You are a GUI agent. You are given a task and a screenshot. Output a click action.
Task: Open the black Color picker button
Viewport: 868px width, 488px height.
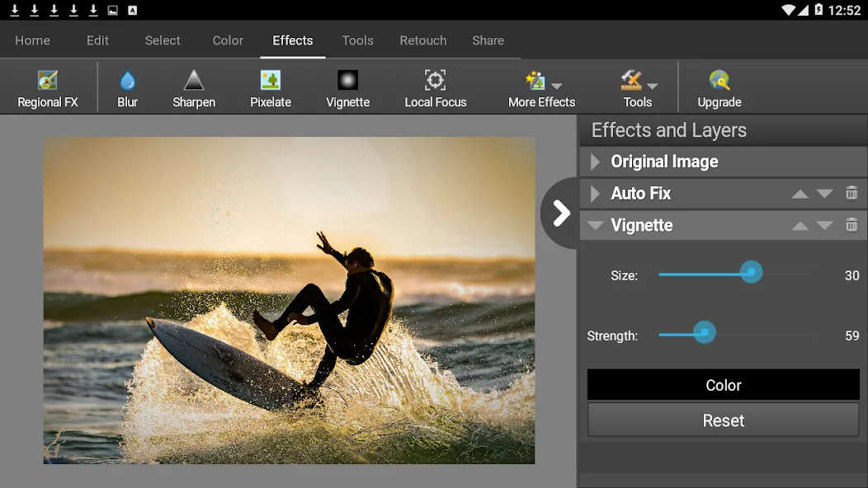tap(723, 384)
